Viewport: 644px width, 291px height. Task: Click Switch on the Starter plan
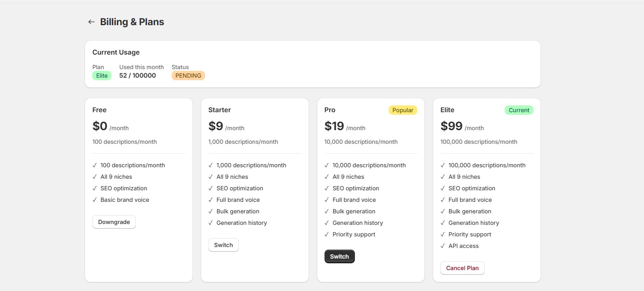pos(223,245)
